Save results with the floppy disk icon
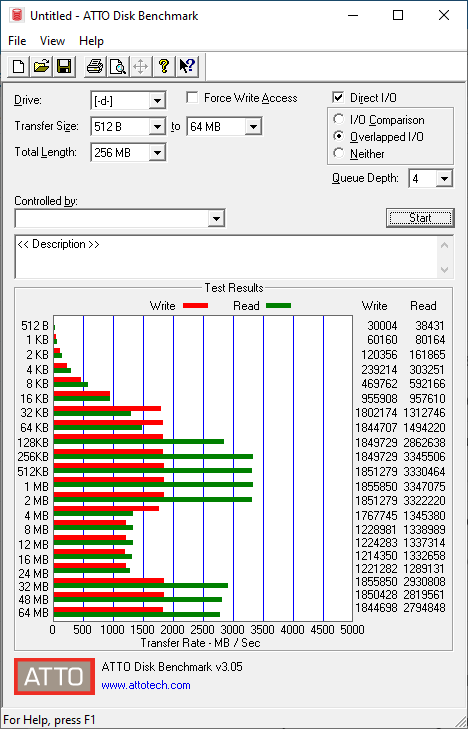The image size is (468, 729). (64, 66)
